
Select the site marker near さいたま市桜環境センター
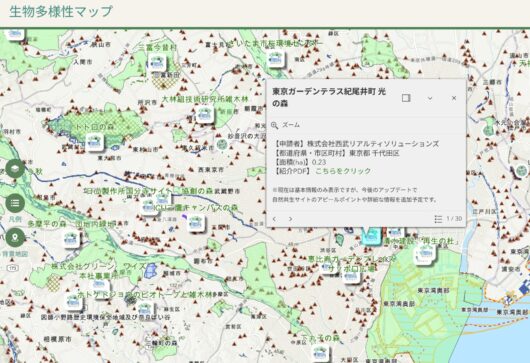[276, 59]
